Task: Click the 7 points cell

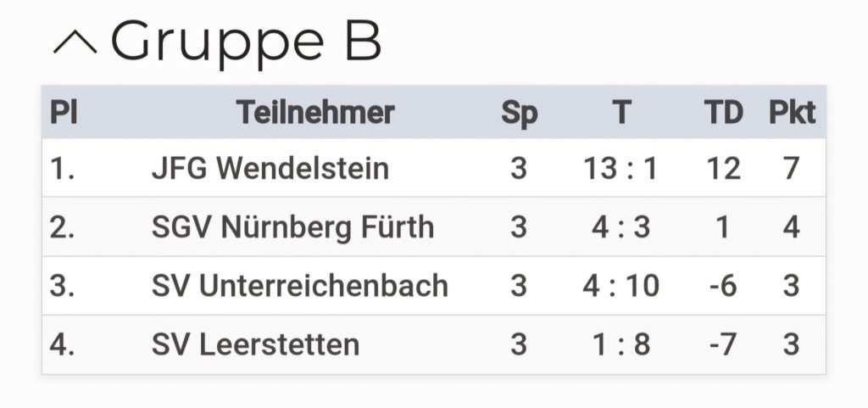Action: [791, 169]
